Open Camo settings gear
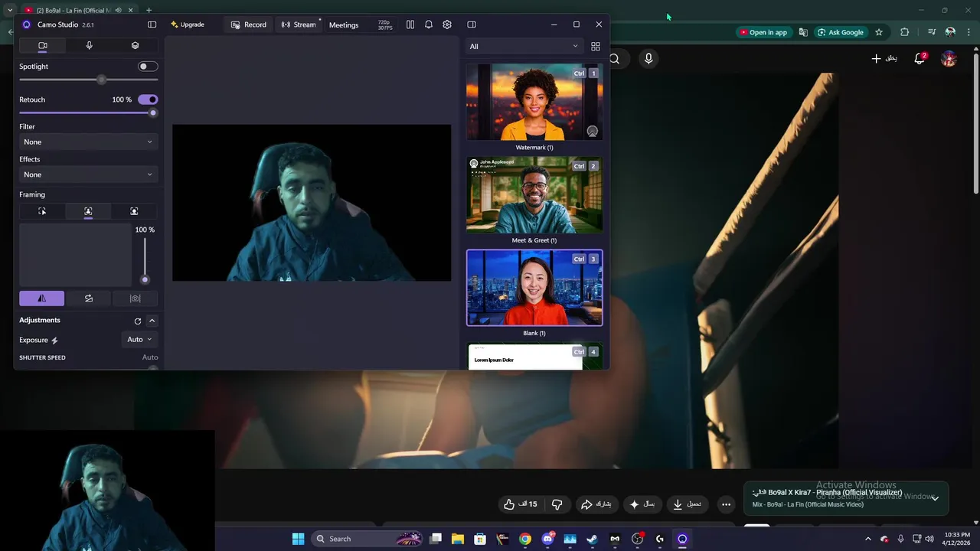The image size is (980, 551). (x=447, y=24)
